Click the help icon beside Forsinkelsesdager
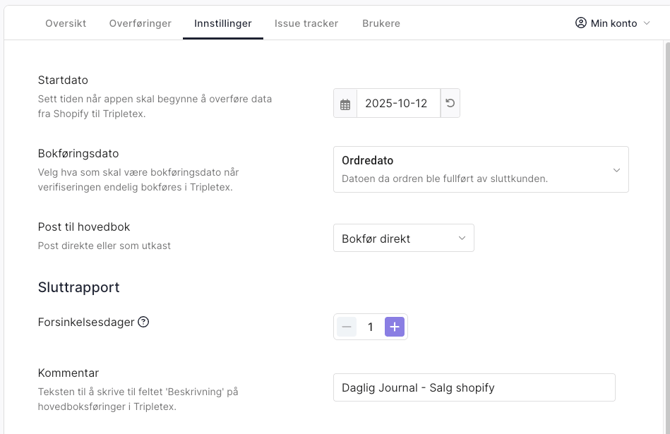The image size is (670, 434). click(144, 322)
